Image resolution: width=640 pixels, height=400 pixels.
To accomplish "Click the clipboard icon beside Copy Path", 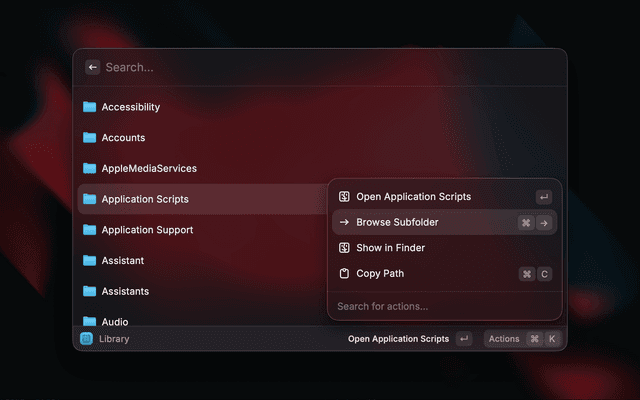I will (x=344, y=273).
